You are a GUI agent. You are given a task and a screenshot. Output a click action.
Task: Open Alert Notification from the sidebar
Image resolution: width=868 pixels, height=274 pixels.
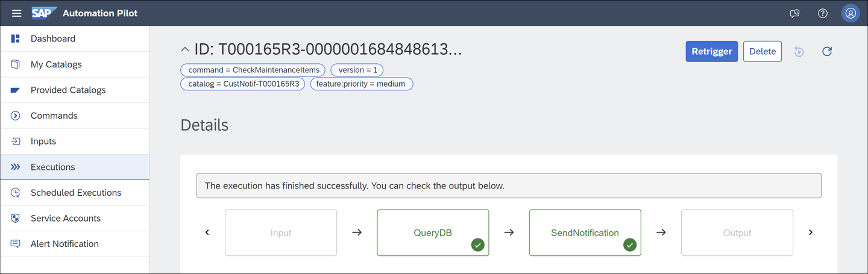pyautogui.click(x=75, y=244)
